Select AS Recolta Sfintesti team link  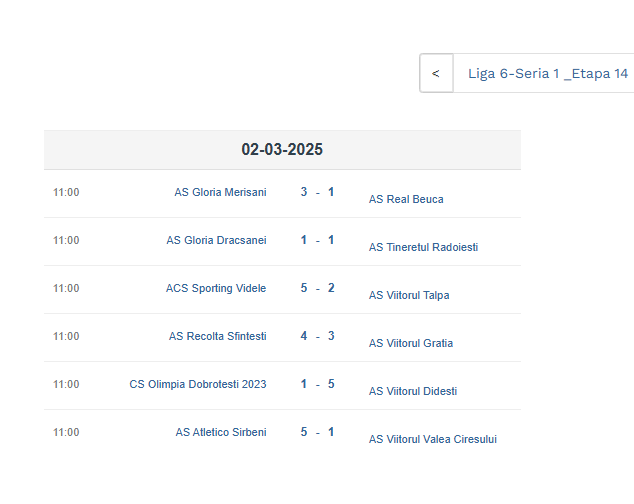(218, 336)
